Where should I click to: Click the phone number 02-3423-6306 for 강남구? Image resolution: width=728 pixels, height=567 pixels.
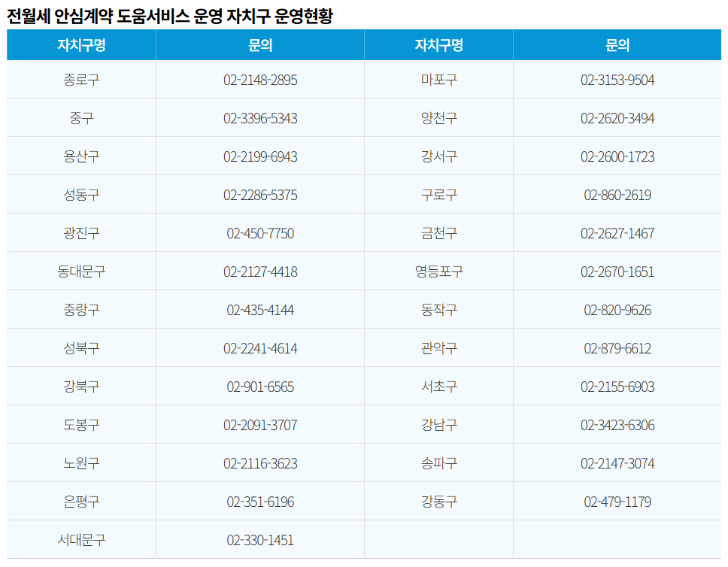[x=617, y=425]
